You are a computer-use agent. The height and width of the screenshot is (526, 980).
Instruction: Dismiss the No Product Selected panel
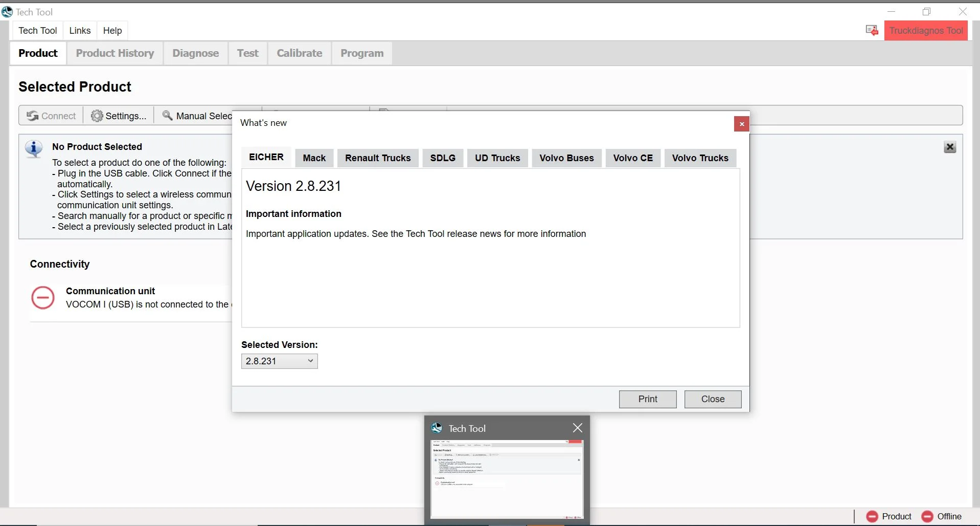(950, 147)
